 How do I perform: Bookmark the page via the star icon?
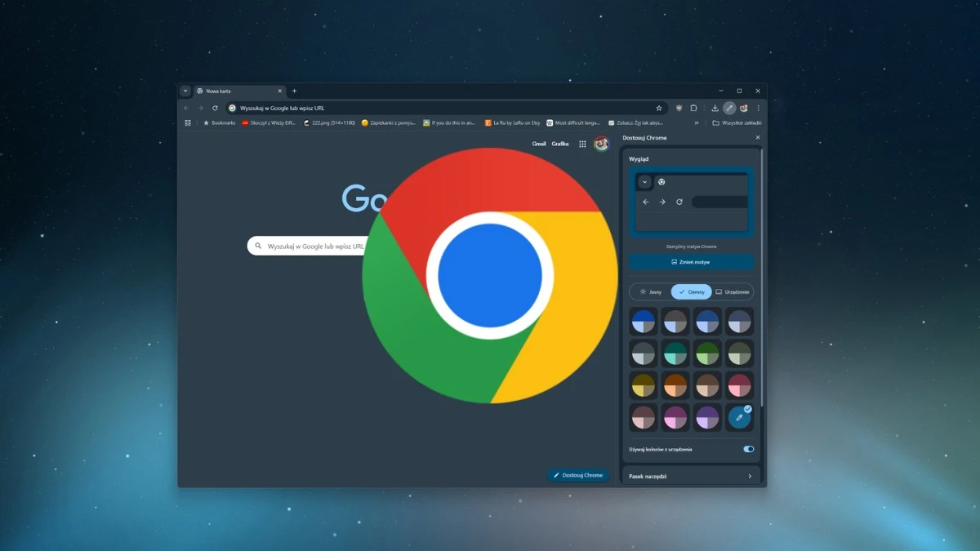(659, 107)
